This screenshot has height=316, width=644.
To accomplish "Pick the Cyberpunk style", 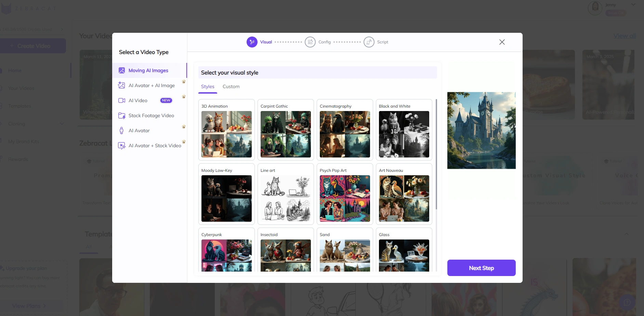I will [x=226, y=250].
